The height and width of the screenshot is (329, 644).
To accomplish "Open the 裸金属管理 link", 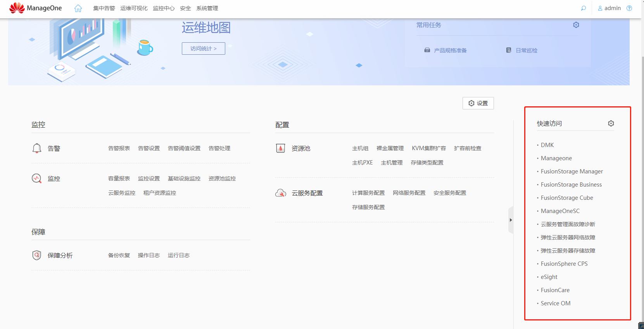I will click(x=390, y=148).
